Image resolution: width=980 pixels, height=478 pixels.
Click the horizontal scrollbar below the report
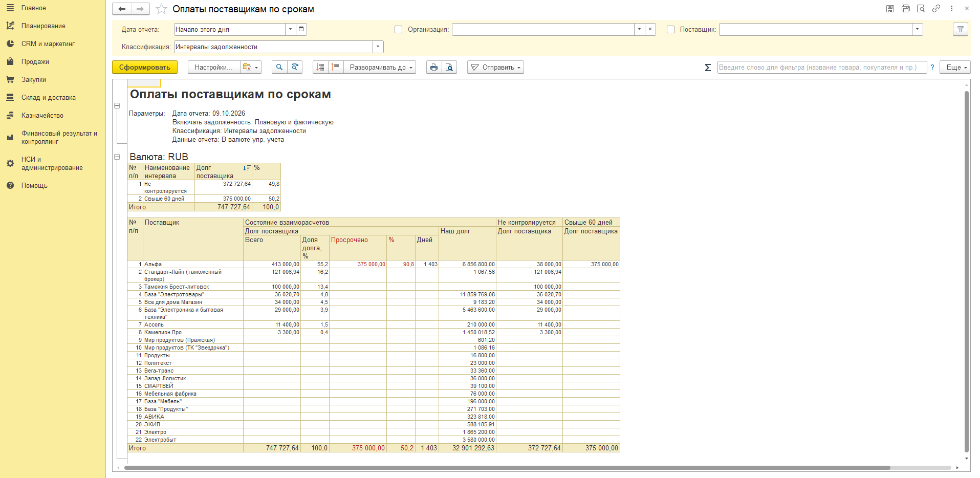click(x=507, y=468)
